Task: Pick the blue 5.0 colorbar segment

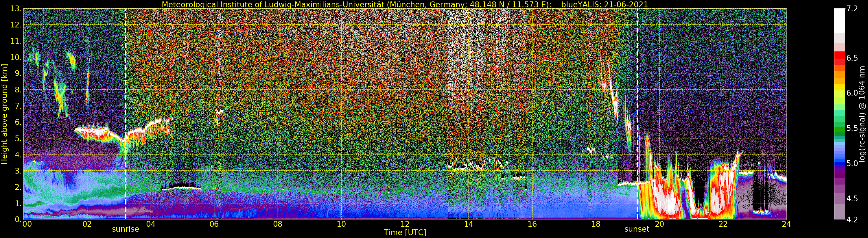Action: [x=839, y=163]
